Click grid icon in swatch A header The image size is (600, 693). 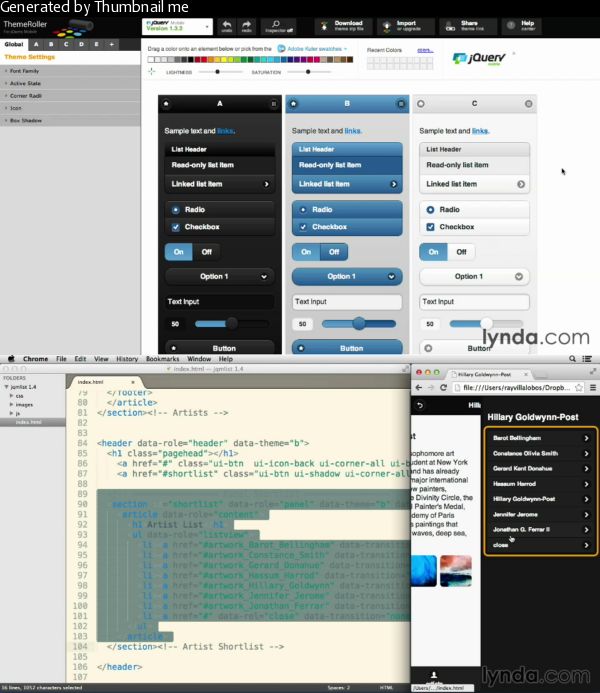coord(273,104)
